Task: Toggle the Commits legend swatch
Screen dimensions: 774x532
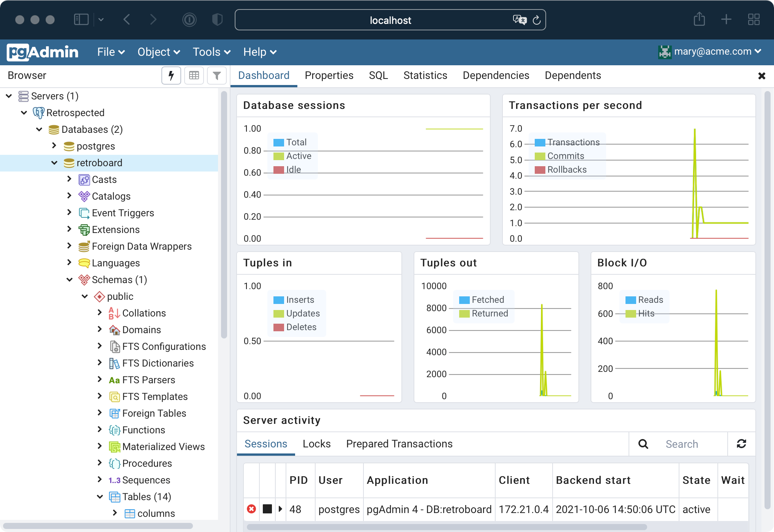Action: click(540, 156)
